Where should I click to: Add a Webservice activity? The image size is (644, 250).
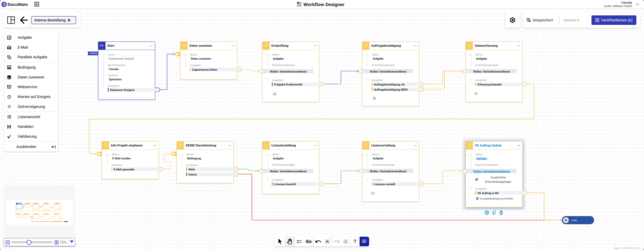pos(31,87)
